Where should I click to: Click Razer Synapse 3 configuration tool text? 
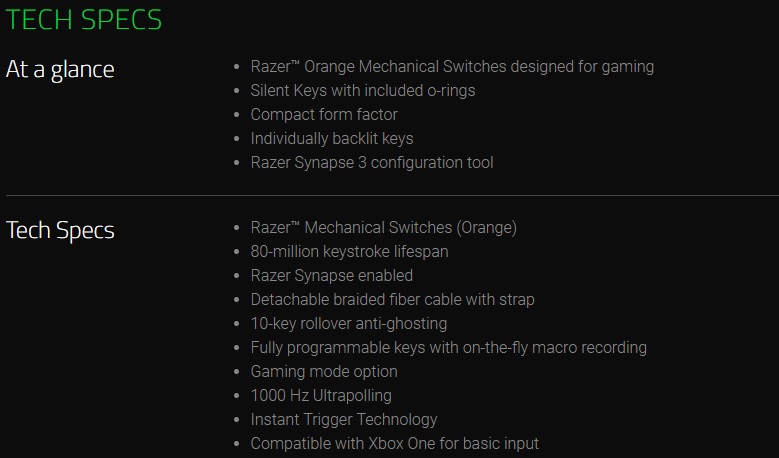[371, 163]
